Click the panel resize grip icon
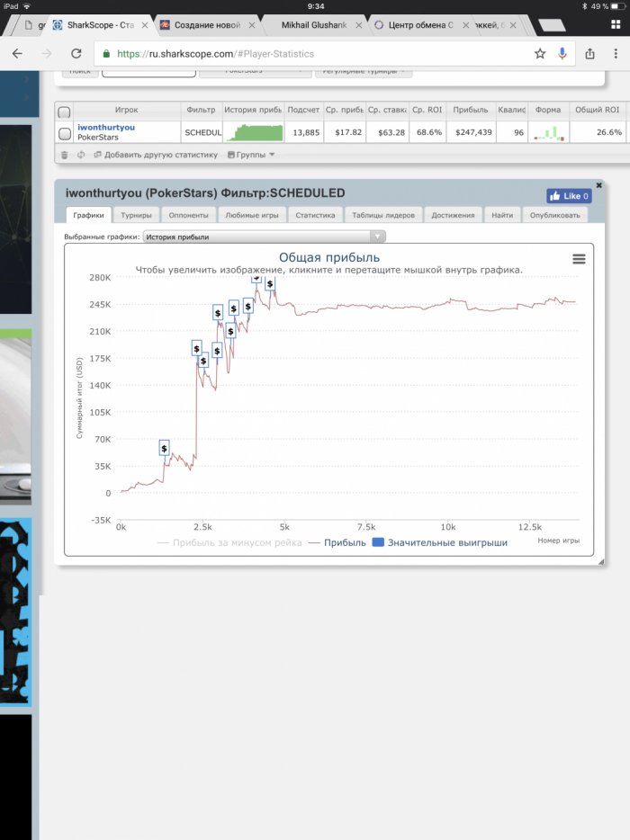Screen dimensions: 630x840 (601, 561)
